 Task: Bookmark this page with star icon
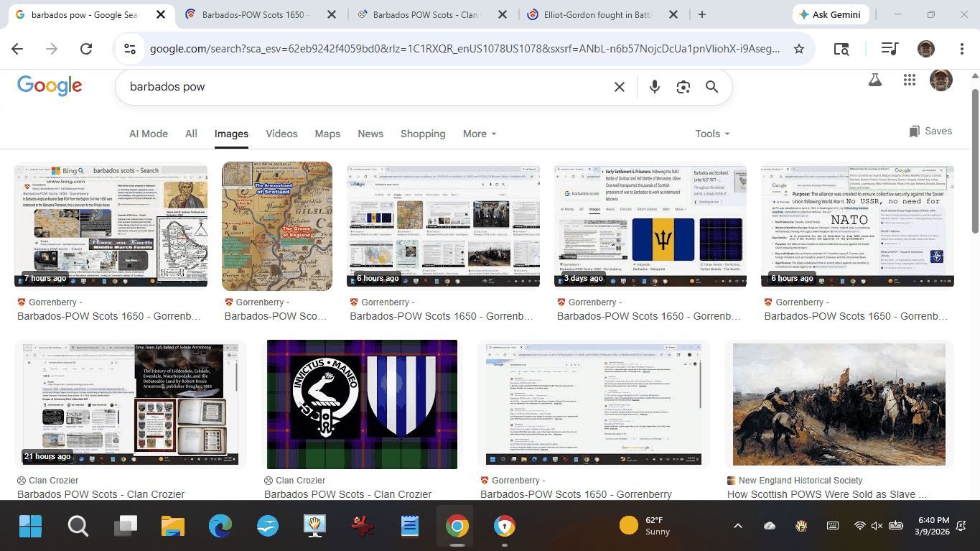click(x=798, y=49)
